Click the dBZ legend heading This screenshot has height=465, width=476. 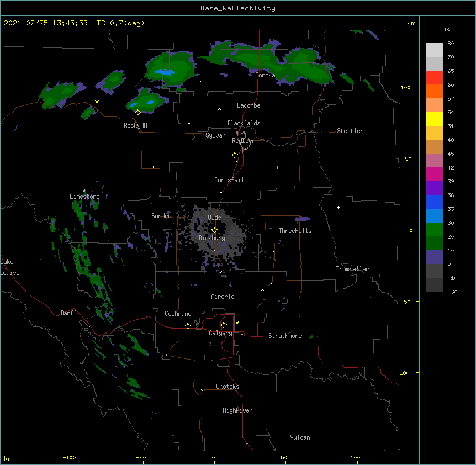(x=447, y=29)
